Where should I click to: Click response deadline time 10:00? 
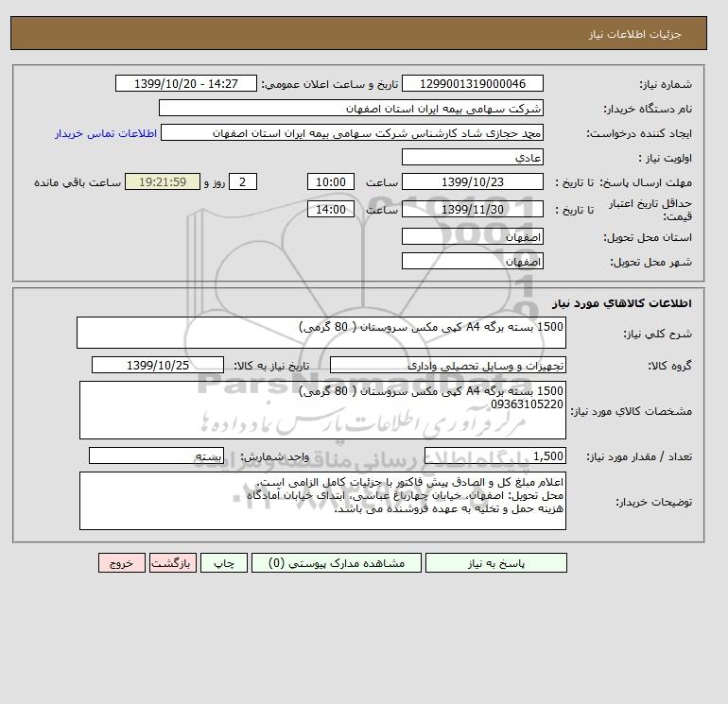pyautogui.click(x=331, y=182)
